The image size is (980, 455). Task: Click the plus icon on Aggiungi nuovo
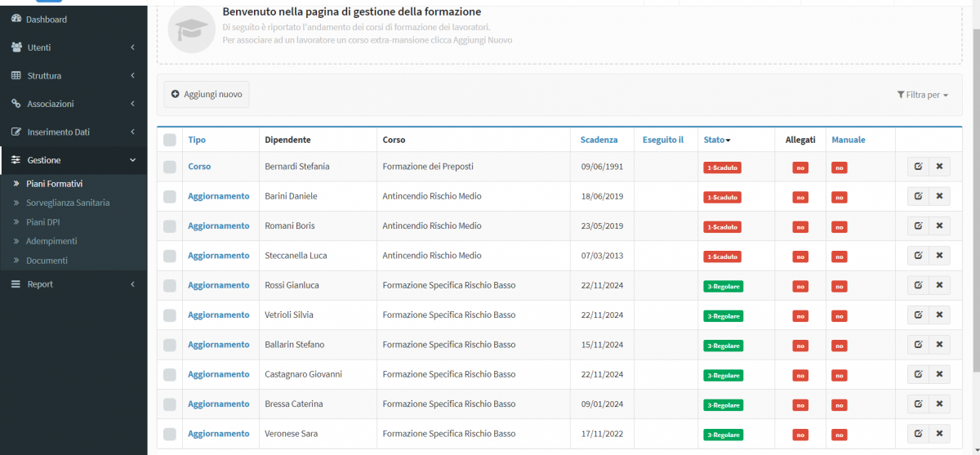(175, 95)
